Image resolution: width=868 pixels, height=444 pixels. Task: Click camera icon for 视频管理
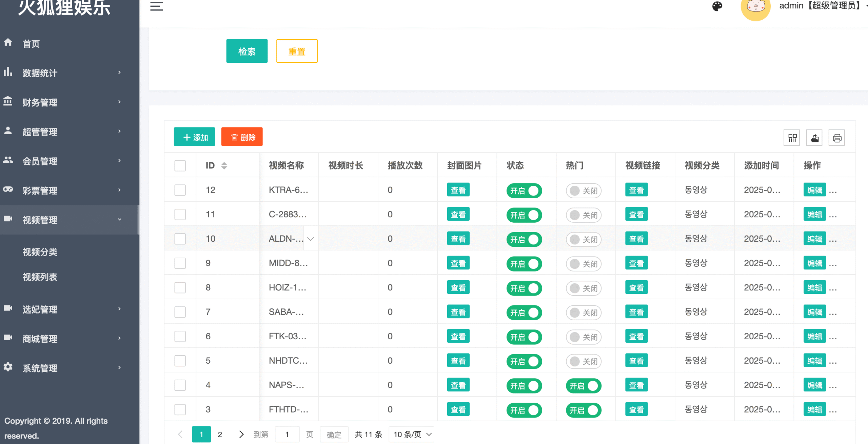8,219
